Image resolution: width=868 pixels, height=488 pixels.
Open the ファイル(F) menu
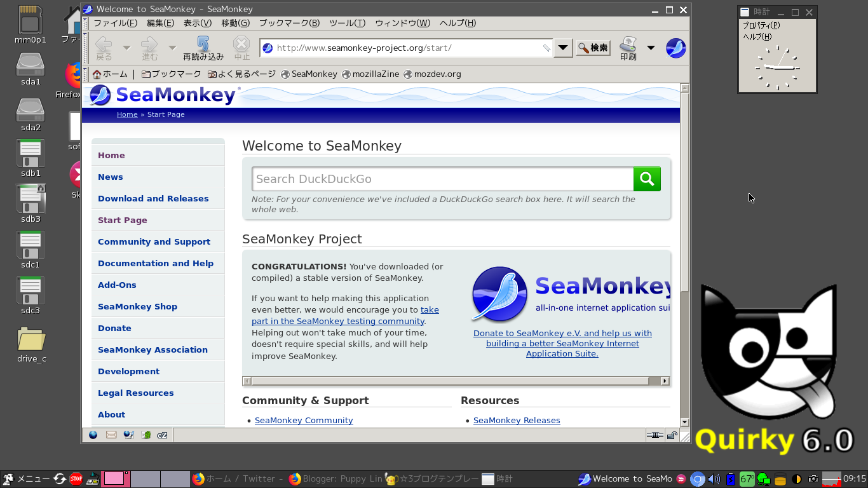click(x=116, y=23)
